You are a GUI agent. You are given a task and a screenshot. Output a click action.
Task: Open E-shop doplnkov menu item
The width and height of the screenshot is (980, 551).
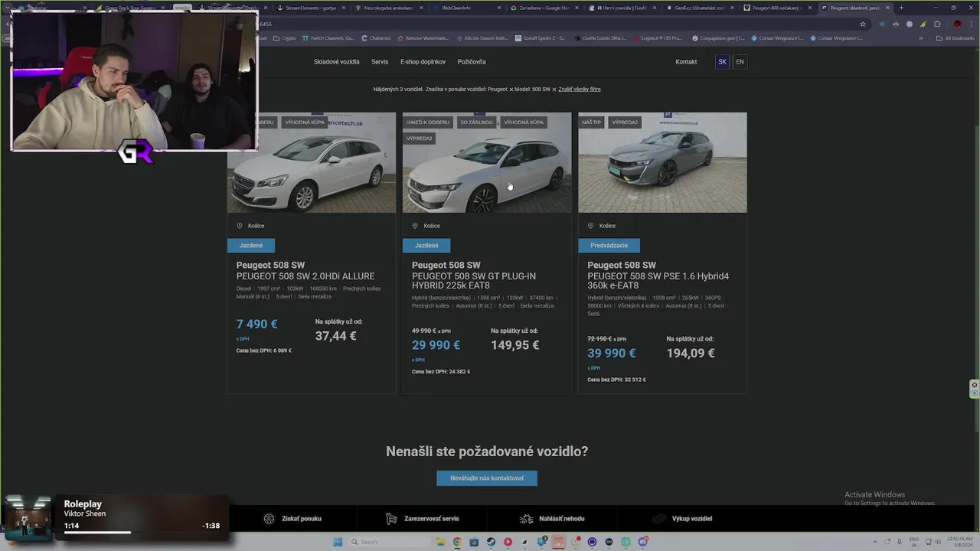pyautogui.click(x=423, y=62)
